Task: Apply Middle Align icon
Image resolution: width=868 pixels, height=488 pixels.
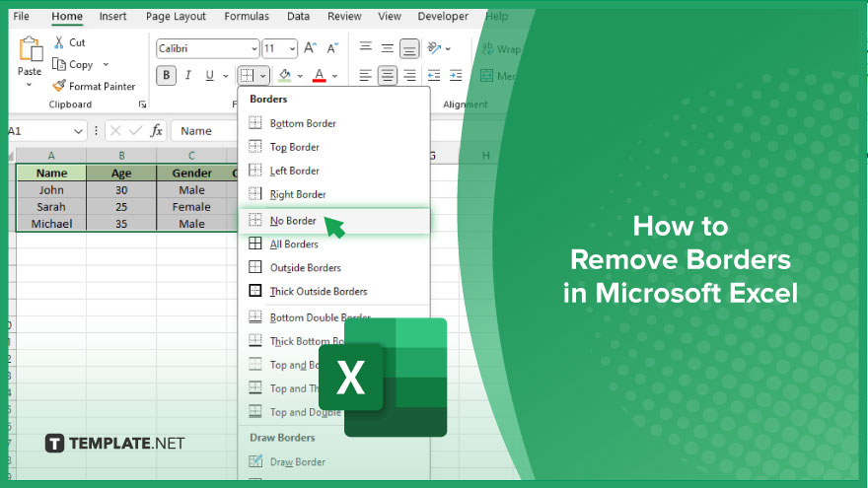Action: [x=388, y=48]
